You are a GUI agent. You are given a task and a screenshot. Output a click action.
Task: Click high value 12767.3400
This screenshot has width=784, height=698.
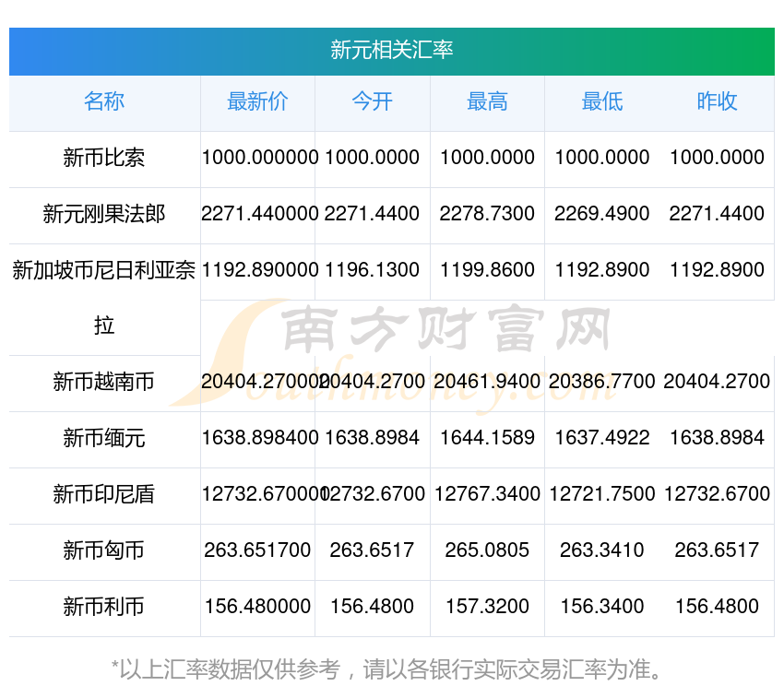coord(488,494)
